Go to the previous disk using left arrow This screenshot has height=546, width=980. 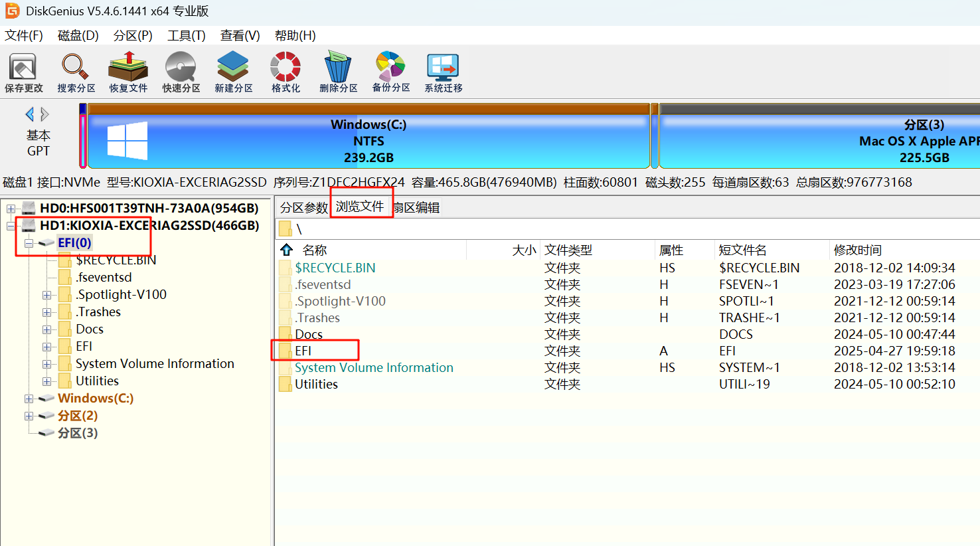[x=29, y=114]
